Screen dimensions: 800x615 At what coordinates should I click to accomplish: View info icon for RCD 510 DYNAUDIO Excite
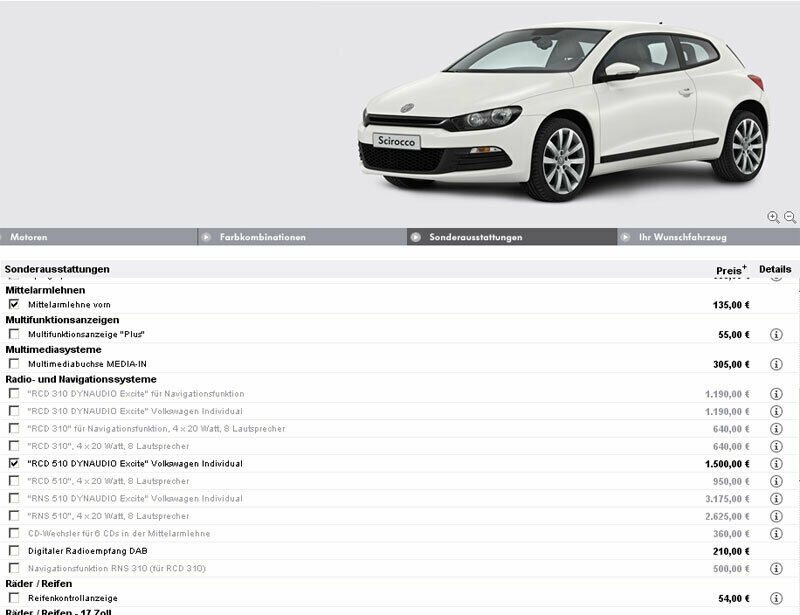point(775,464)
